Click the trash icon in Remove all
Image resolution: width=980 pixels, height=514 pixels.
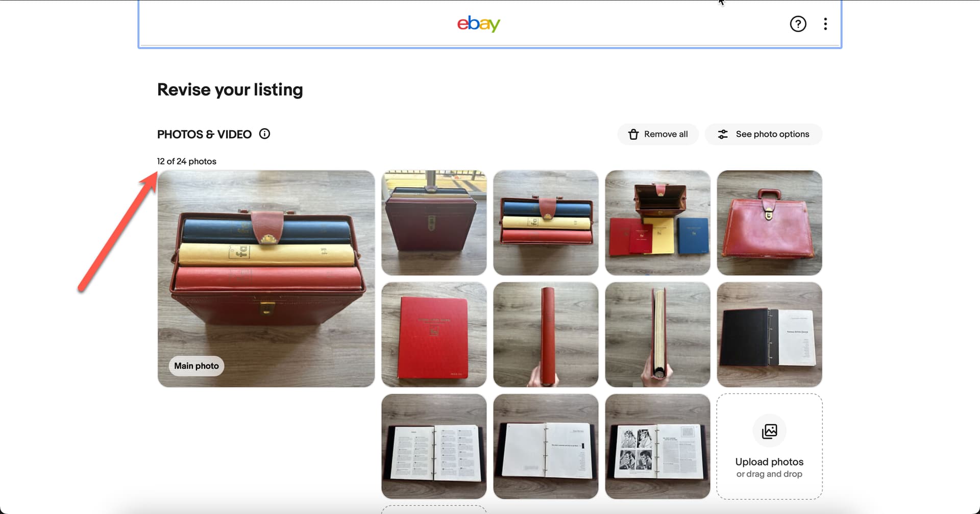click(x=633, y=134)
